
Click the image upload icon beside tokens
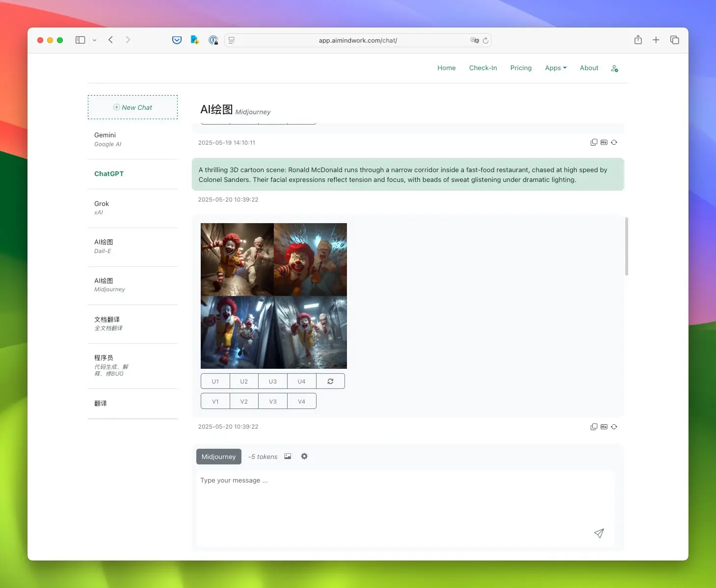tap(288, 456)
